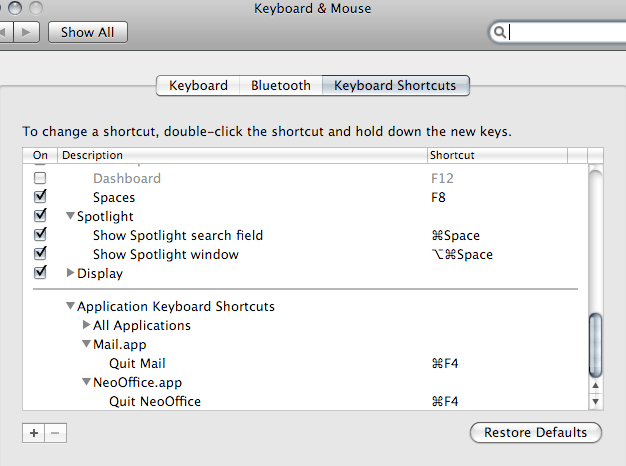
Task: Click the ⌘F4 shortcut for Quit Mail
Action: [445, 363]
